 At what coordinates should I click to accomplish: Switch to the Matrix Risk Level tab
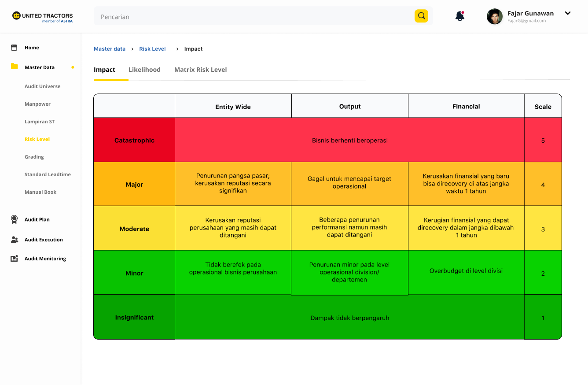[200, 70]
